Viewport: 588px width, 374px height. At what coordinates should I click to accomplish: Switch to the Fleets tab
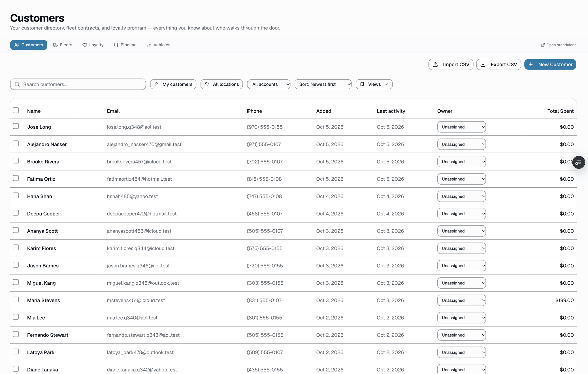(x=63, y=45)
